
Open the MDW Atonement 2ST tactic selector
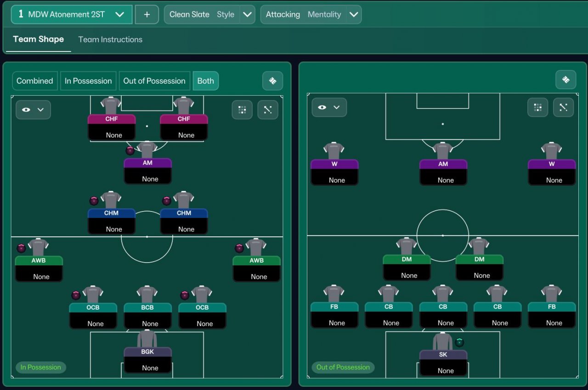point(72,14)
